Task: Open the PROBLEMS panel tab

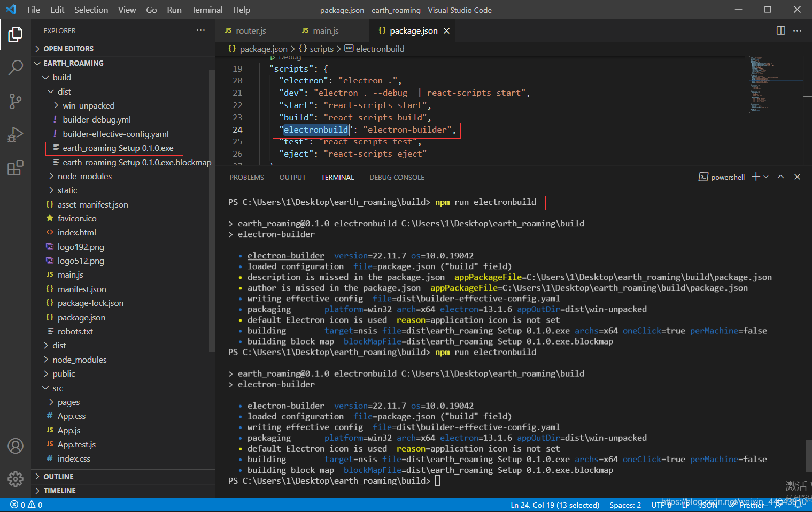Action: click(x=246, y=177)
